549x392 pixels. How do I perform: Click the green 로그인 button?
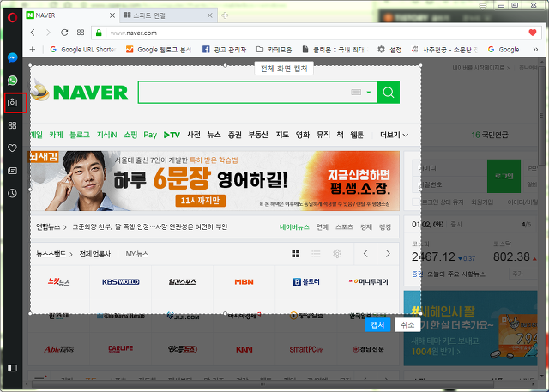click(x=504, y=176)
